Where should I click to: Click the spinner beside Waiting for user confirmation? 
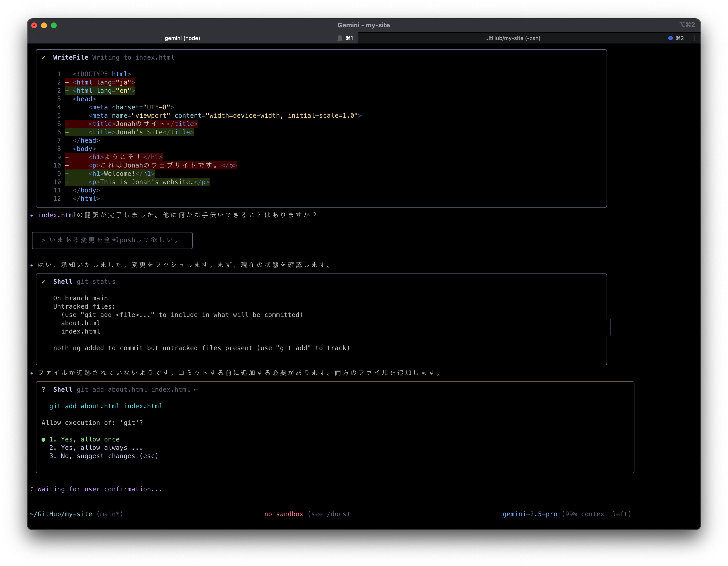coord(32,489)
